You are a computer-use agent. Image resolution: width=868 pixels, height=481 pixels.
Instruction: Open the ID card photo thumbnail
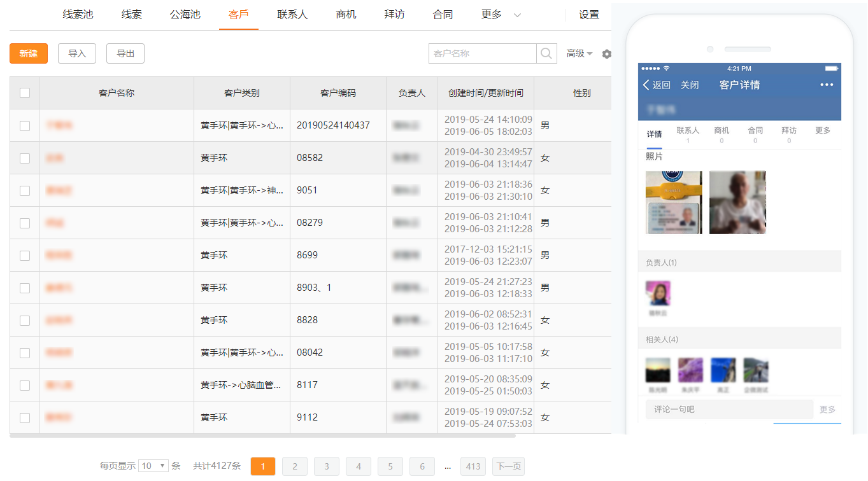point(674,202)
